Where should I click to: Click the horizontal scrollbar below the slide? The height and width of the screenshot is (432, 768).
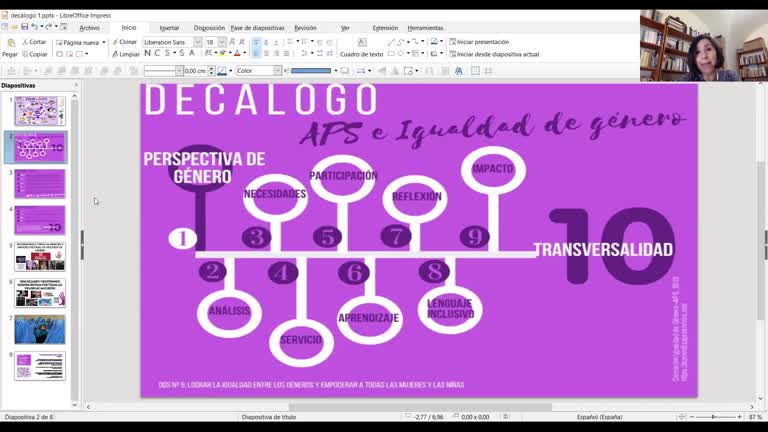click(x=420, y=407)
